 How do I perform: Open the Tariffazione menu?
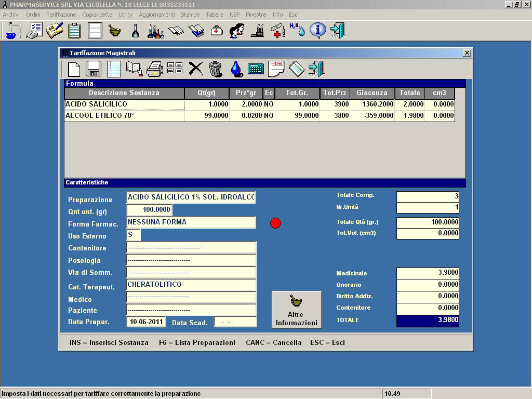(61, 15)
